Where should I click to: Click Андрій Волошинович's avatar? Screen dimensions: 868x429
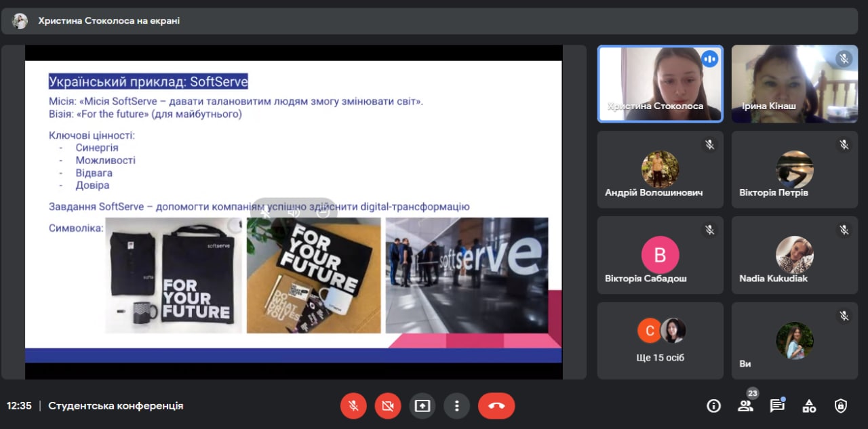click(660, 169)
